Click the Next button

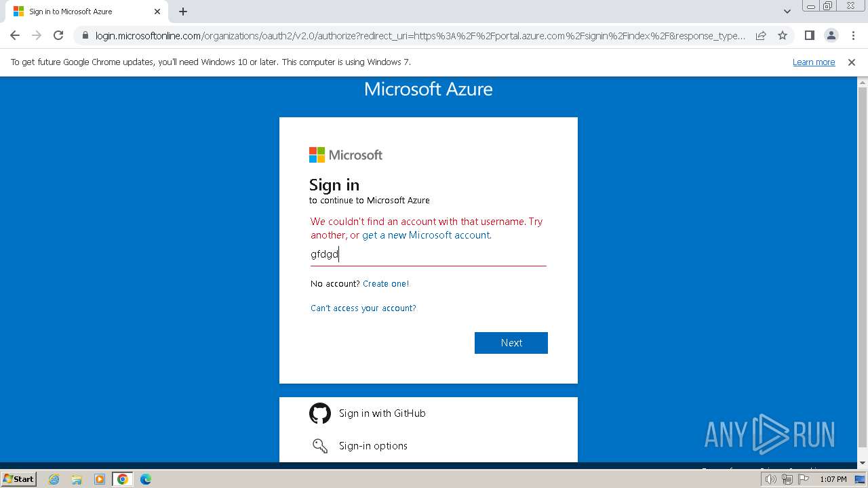[511, 343]
